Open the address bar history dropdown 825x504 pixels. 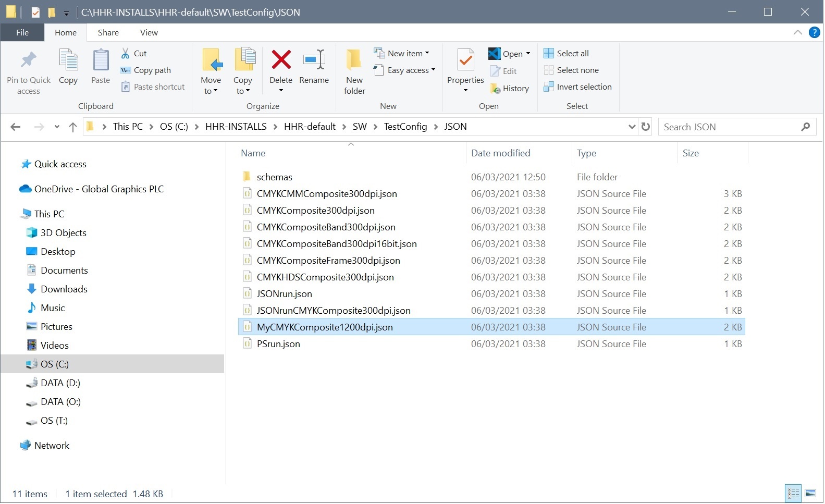[632, 127]
